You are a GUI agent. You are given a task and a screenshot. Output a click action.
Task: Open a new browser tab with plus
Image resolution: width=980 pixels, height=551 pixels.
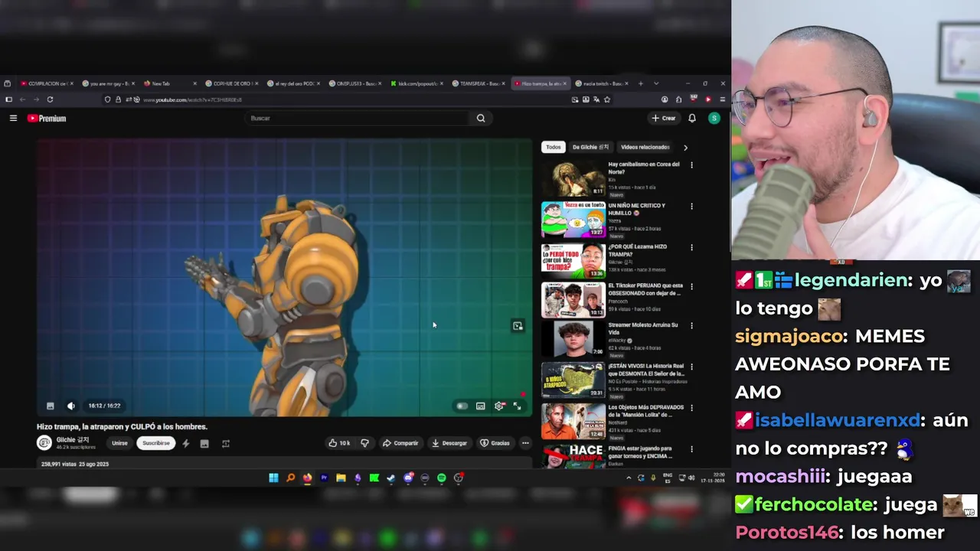[641, 83]
